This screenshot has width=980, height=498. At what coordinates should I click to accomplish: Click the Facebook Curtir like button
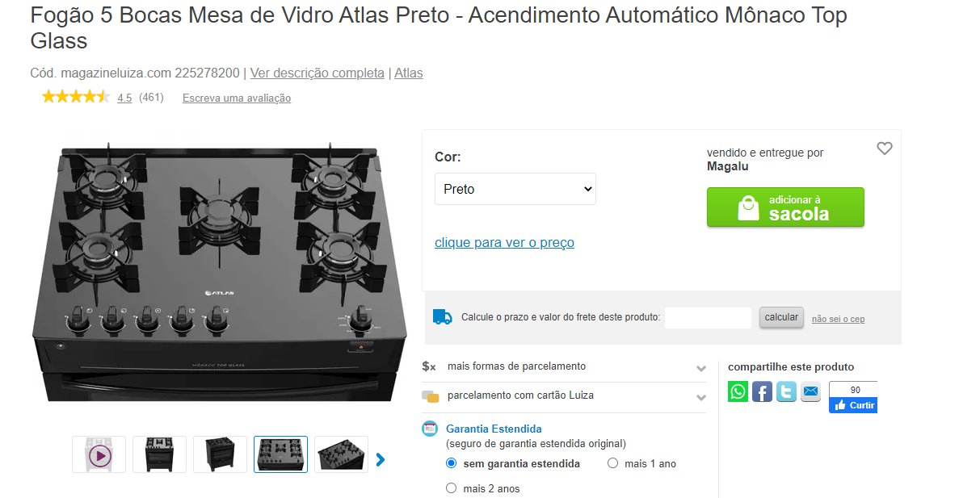(x=856, y=405)
